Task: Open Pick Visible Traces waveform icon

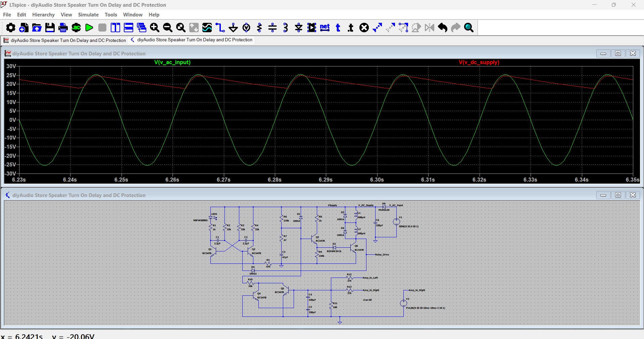Action: (207, 28)
